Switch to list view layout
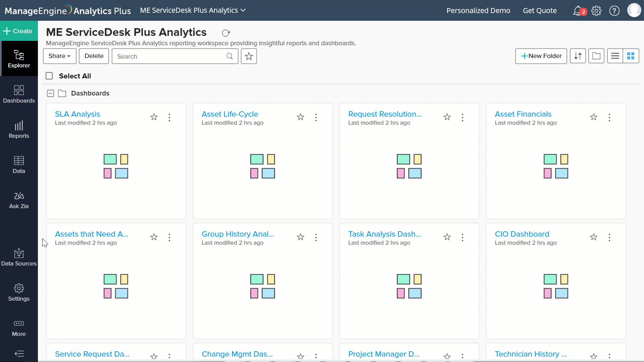This screenshot has height=362, width=644. (x=615, y=56)
